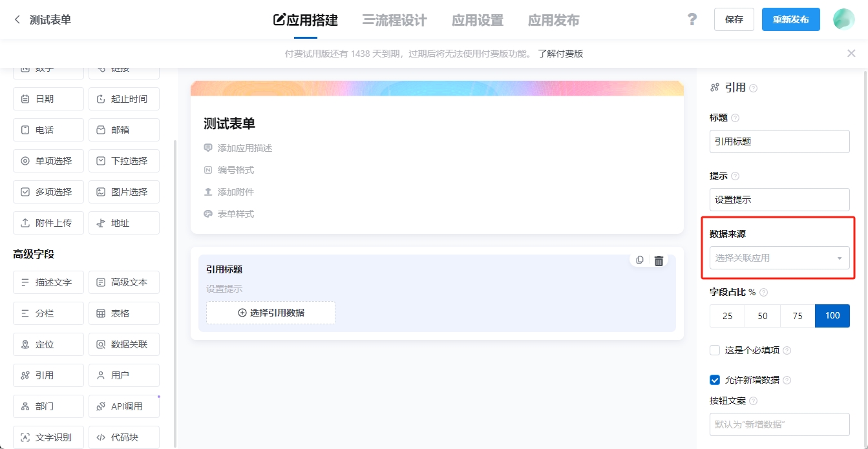Image resolution: width=868 pixels, height=449 pixels.
Task: Set 字段占比 width to 50
Action: click(x=762, y=316)
